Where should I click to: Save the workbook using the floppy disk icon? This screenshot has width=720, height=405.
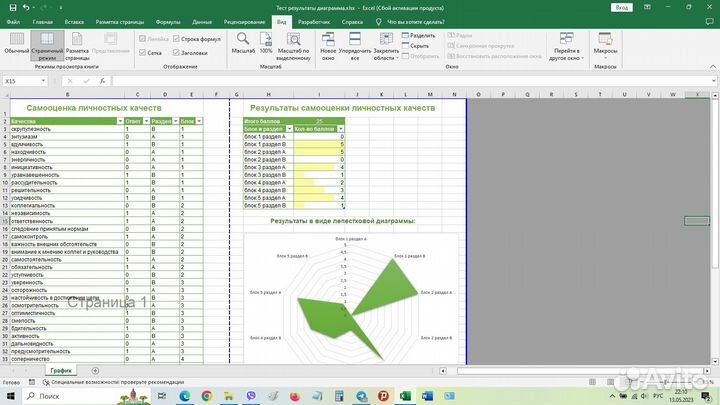pyautogui.click(x=13, y=8)
